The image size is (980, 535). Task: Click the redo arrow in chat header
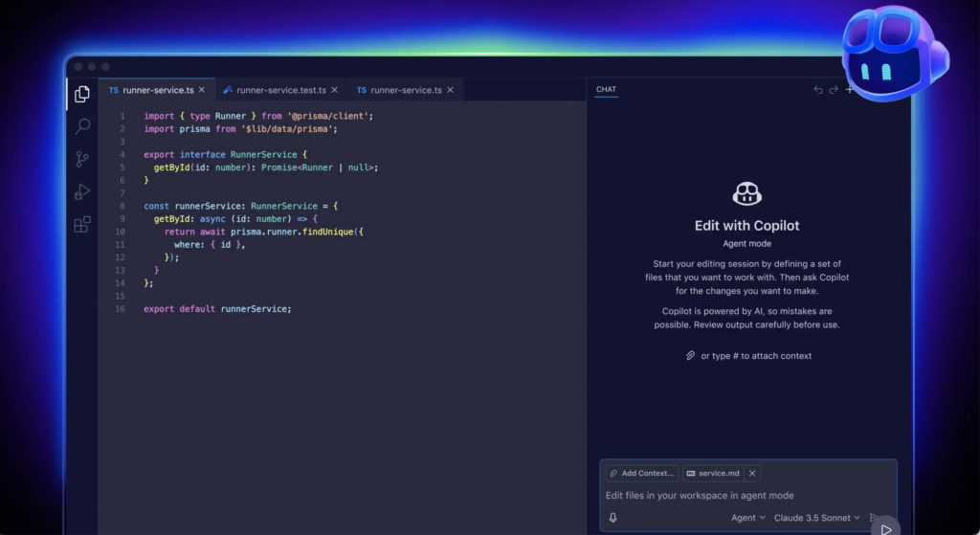pos(834,90)
